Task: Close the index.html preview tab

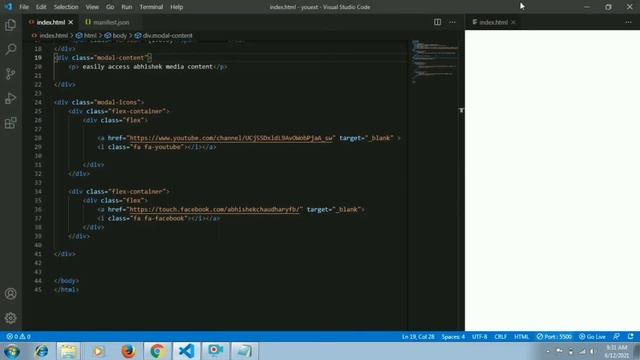Action: click(x=513, y=22)
